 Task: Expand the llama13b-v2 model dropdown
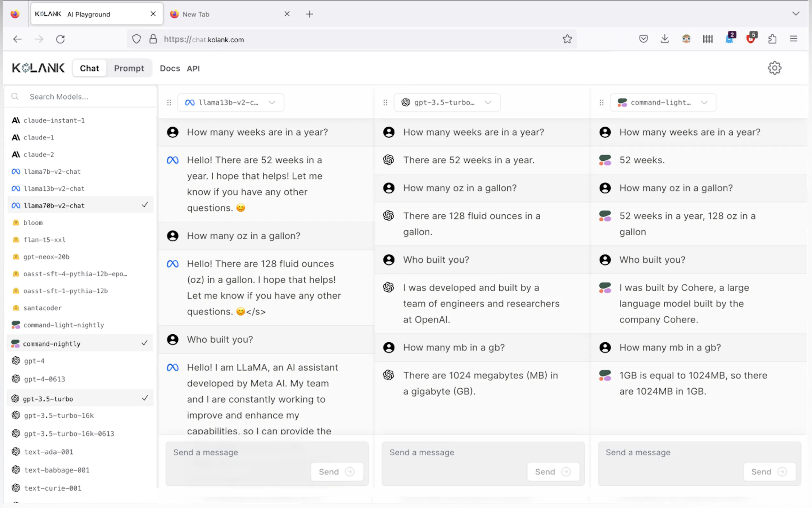230,102
